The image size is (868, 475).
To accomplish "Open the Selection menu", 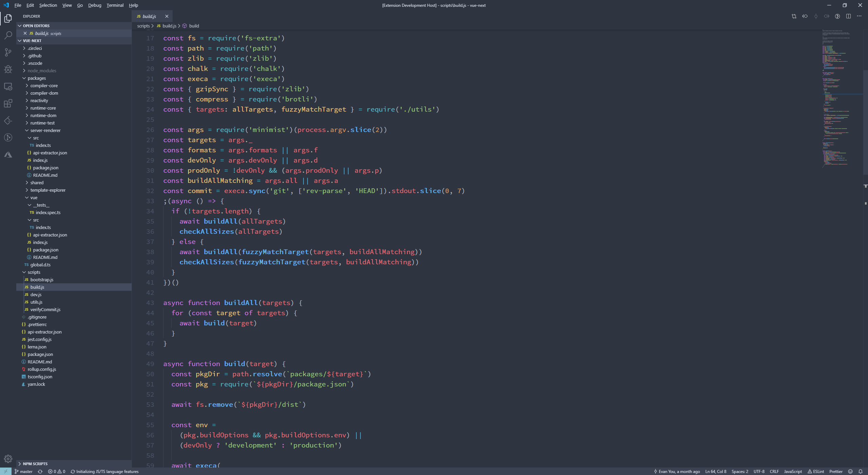I will pyautogui.click(x=48, y=5).
